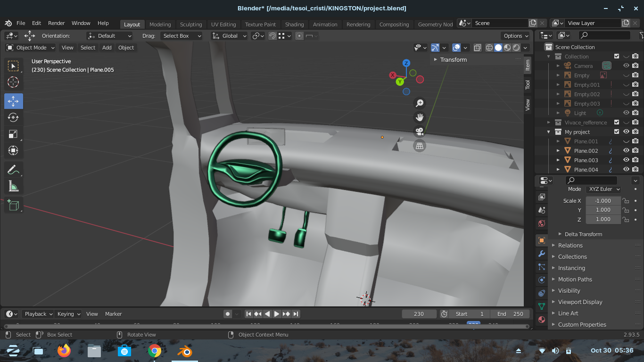Open the XYZ Euler rotation mode dropdown
The image size is (644, 362).
tap(603, 189)
